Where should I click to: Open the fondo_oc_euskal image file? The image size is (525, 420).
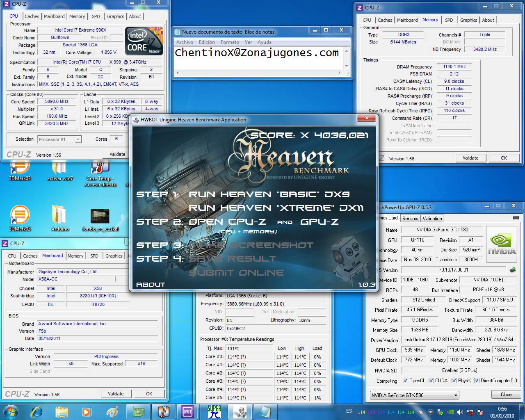pyautogui.click(x=100, y=220)
